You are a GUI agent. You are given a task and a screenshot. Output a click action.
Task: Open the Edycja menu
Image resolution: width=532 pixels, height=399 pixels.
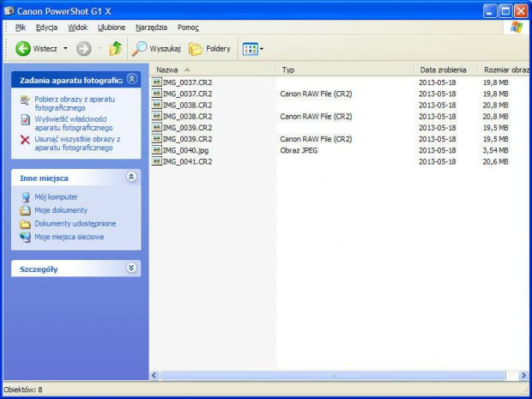(46, 27)
